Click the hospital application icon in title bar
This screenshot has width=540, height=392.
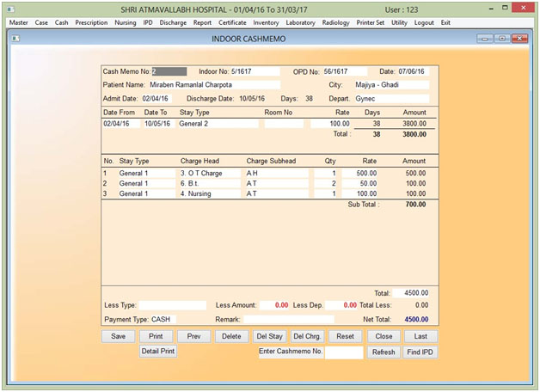coord(11,9)
